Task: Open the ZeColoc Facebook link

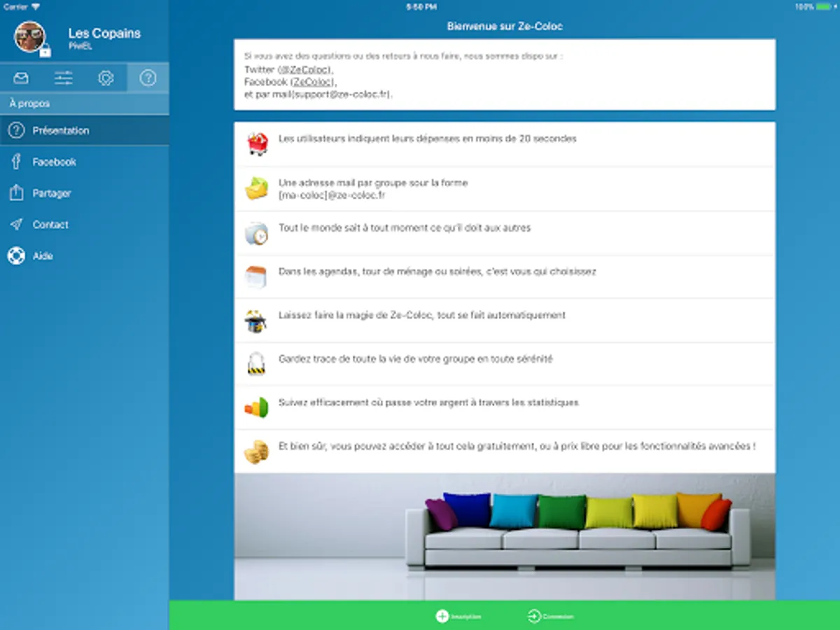Action: point(313,82)
